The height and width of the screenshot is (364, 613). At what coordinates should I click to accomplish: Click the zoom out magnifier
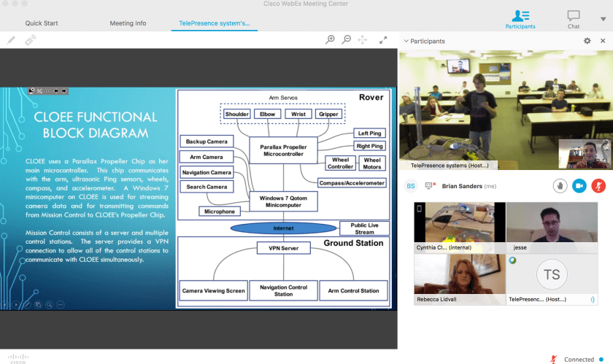[347, 40]
